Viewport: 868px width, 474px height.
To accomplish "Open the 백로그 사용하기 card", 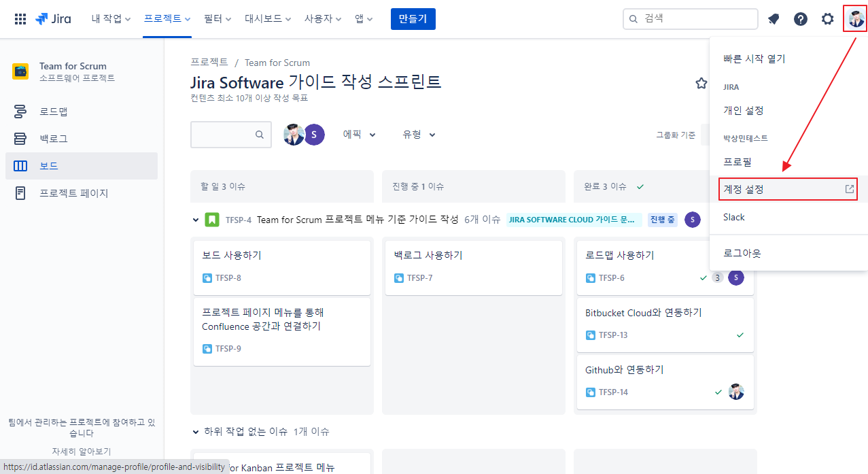I will (474, 267).
